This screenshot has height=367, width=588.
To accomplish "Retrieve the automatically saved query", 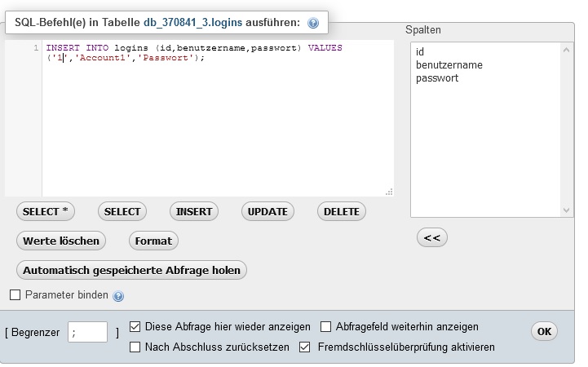I will click(131, 269).
